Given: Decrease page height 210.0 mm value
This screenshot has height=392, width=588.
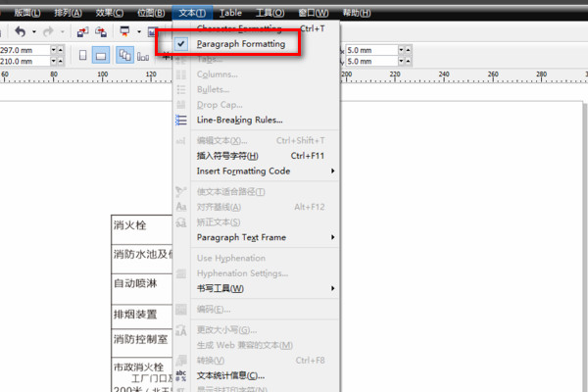Looking at the screenshot, I should [53, 61].
